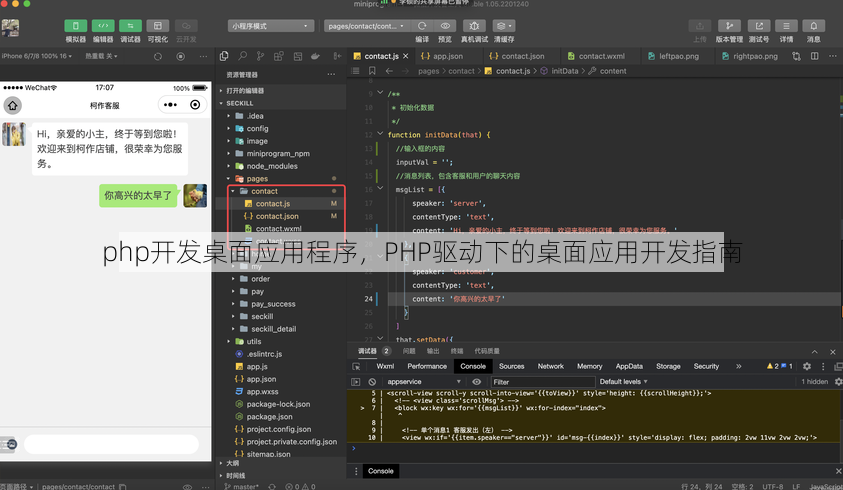The width and height of the screenshot is (843, 490).
Task: Expand the 时间线 timeline section
Action: point(281,476)
